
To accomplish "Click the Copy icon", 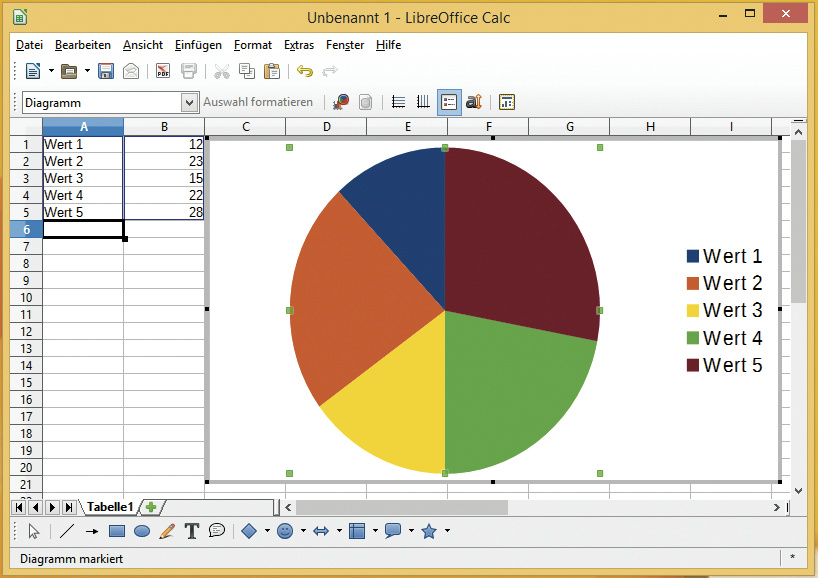I will click(247, 71).
